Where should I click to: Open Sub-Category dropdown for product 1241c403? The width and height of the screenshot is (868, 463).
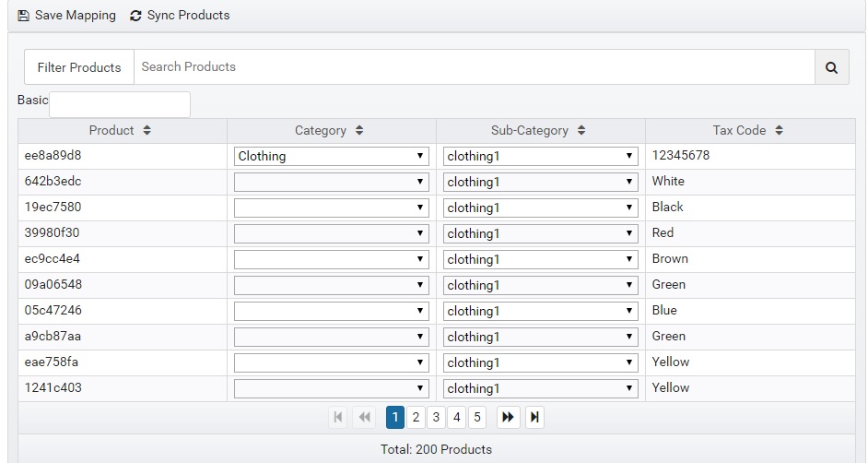point(541,388)
